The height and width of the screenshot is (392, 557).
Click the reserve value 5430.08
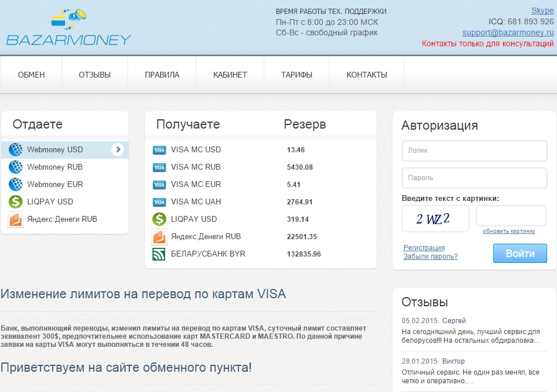300,167
